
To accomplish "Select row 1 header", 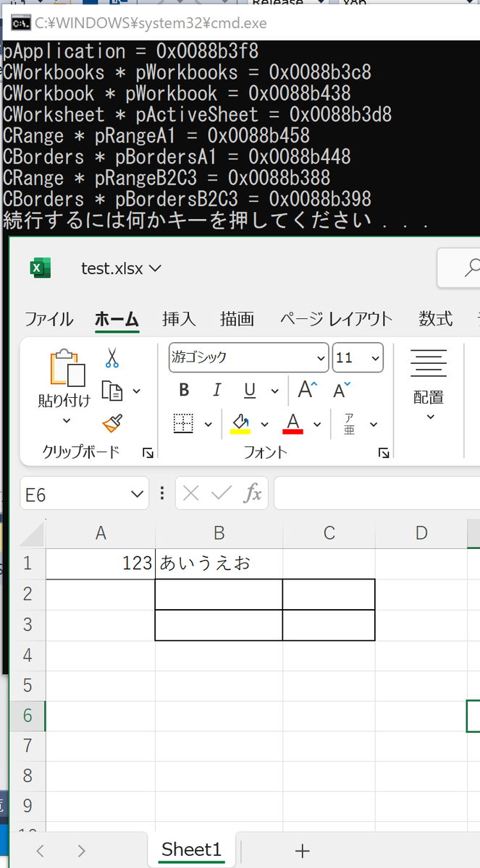I will pos(28,563).
